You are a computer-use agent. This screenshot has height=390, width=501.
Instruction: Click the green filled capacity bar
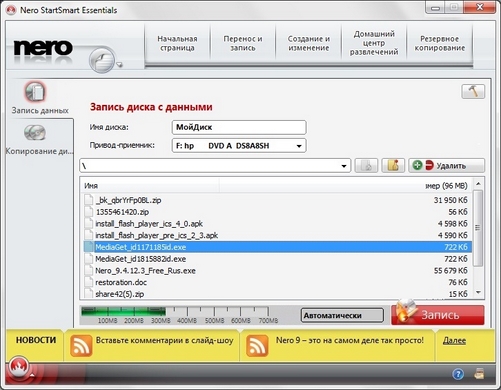pyautogui.click(x=124, y=311)
